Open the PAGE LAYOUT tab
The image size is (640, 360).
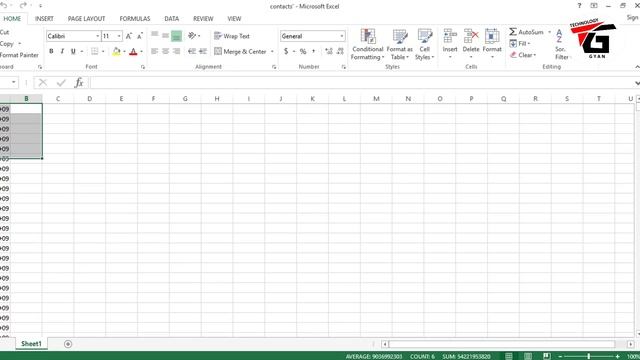tap(87, 19)
